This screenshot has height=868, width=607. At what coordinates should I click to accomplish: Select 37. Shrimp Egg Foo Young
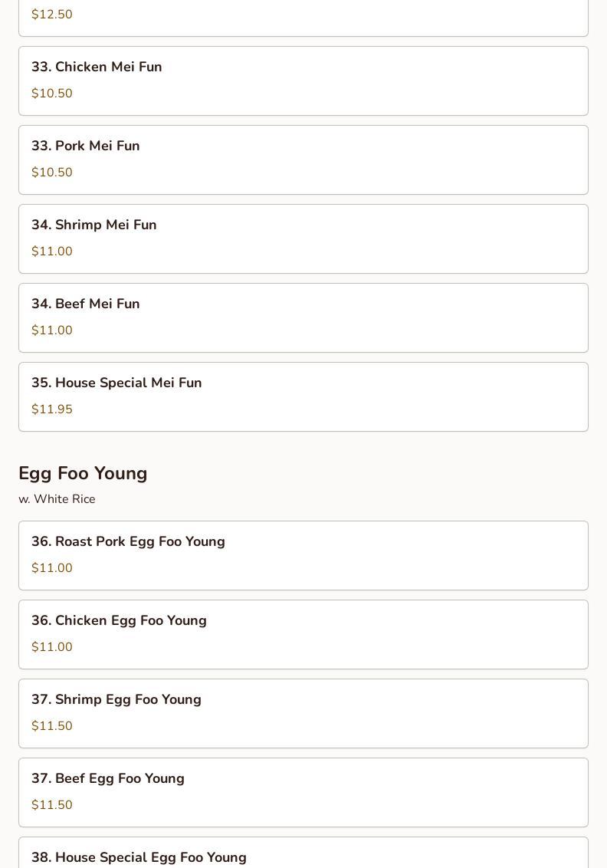116,700
